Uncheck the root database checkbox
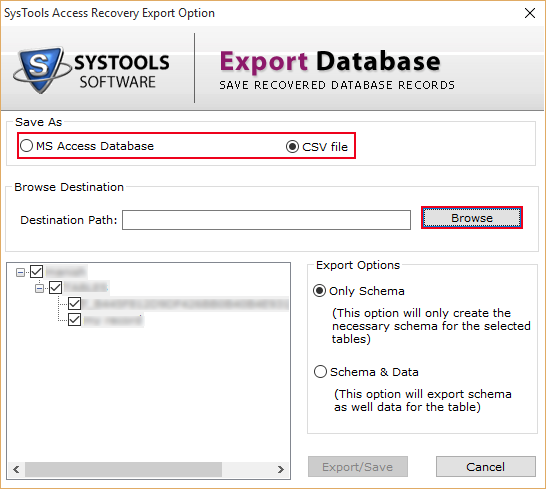Image resolution: width=546 pixels, height=489 pixels. 37,272
